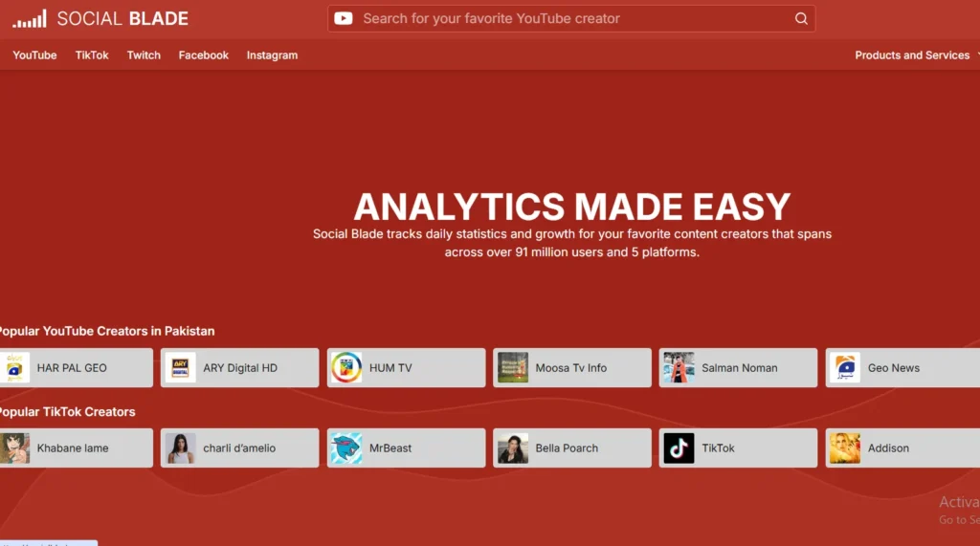This screenshot has height=546, width=980.
Task: Click the YouTube icon in the search bar
Action: tap(344, 19)
